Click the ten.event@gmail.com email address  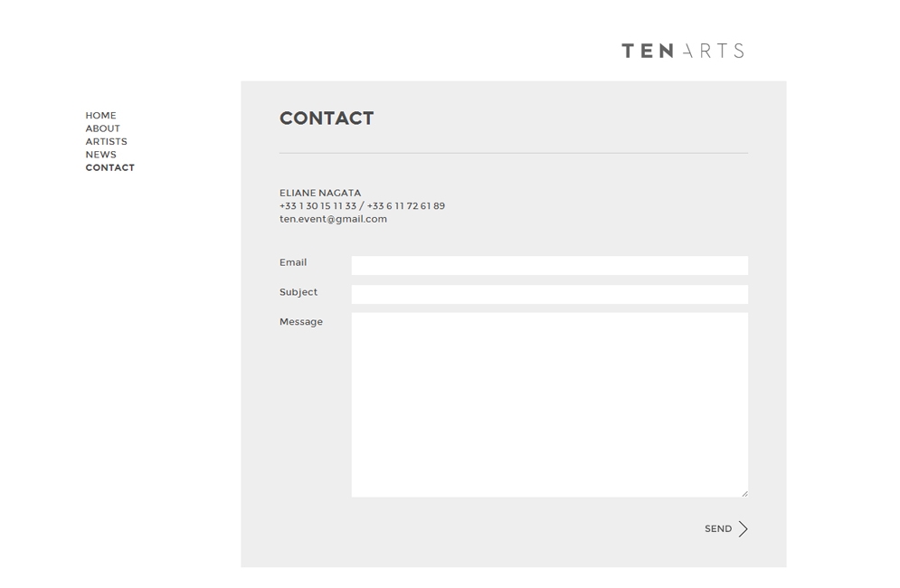click(x=333, y=219)
